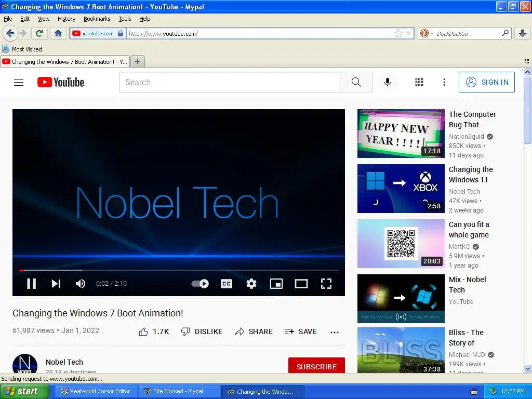Enable miniplayer mode
This screenshot has width=532, height=399.
coord(276,284)
